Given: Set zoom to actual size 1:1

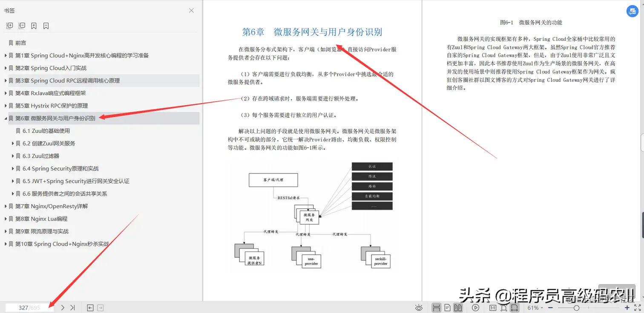Looking at the screenshot, I should pyautogui.click(x=492, y=307).
